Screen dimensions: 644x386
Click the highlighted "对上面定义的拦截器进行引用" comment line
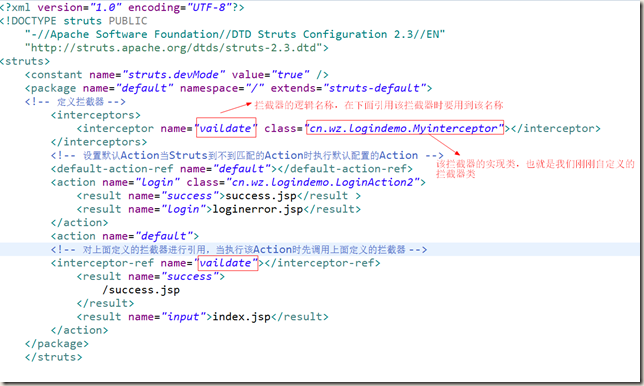point(239,250)
